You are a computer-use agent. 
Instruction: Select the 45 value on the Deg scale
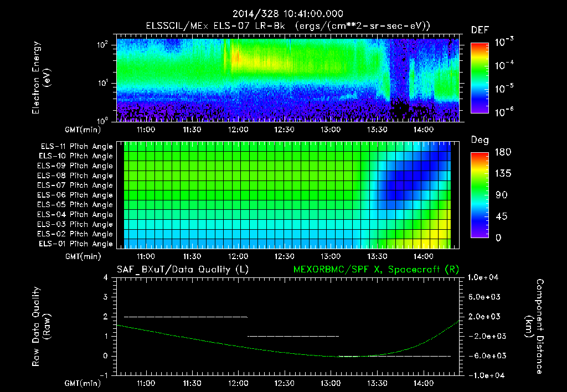(502, 216)
